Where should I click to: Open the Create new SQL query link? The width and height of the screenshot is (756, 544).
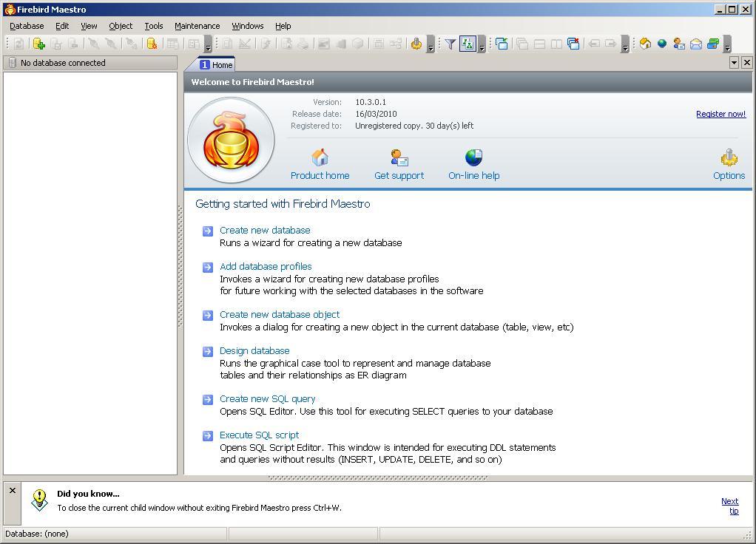[267, 398]
